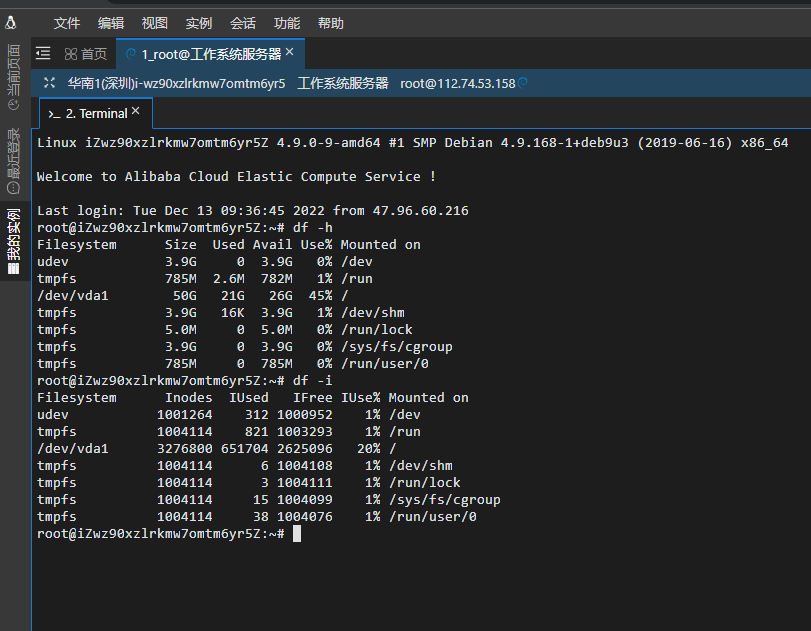Screen dimensions: 811x631
Task: Click the '/sys/fs/cgroup' mount in df -h output
Action: (x=397, y=347)
